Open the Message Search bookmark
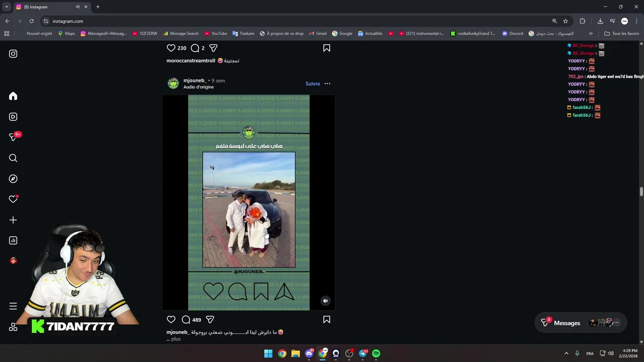644x362 pixels. coord(181,34)
